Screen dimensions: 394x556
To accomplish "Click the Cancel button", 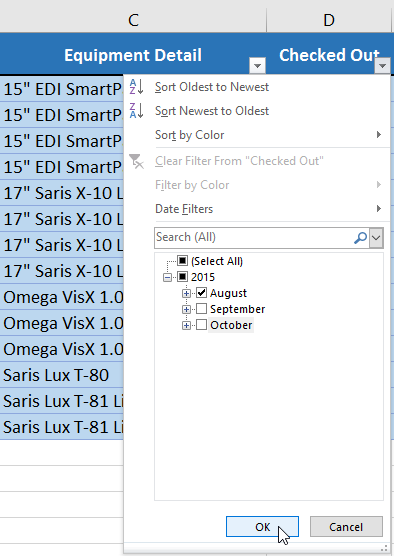I will coord(346,527).
